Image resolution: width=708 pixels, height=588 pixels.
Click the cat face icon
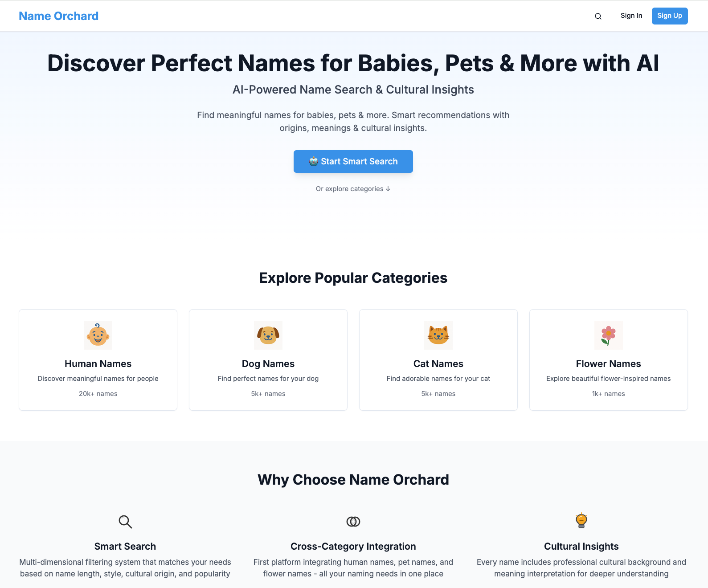[x=438, y=335]
